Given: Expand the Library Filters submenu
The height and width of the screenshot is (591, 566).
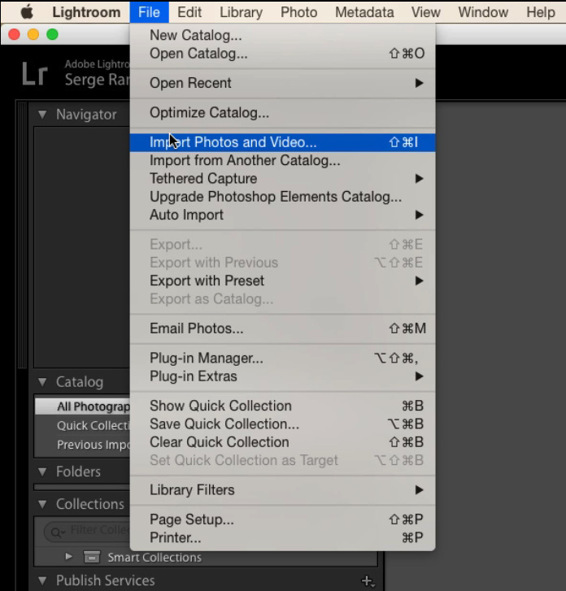Looking at the screenshot, I should (283, 490).
